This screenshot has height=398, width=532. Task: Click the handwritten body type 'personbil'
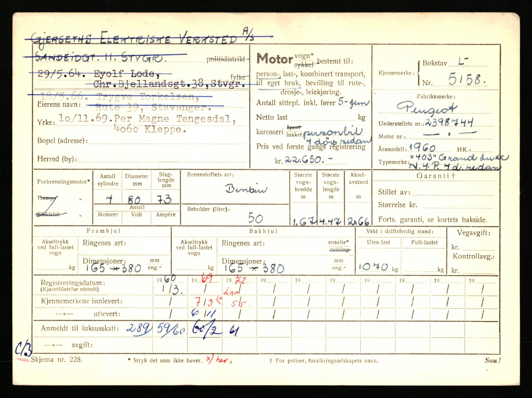[334, 132]
